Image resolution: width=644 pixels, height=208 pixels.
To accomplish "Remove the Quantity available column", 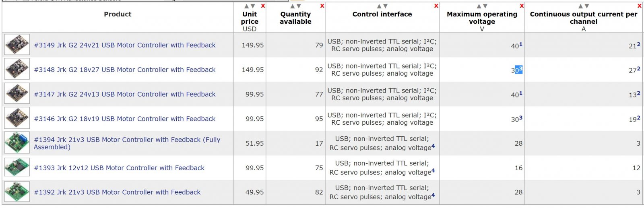I will (x=322, y=6).
